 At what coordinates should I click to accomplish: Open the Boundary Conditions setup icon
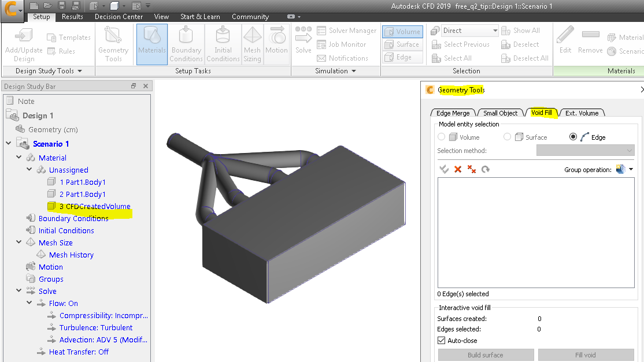pos(186,40)
